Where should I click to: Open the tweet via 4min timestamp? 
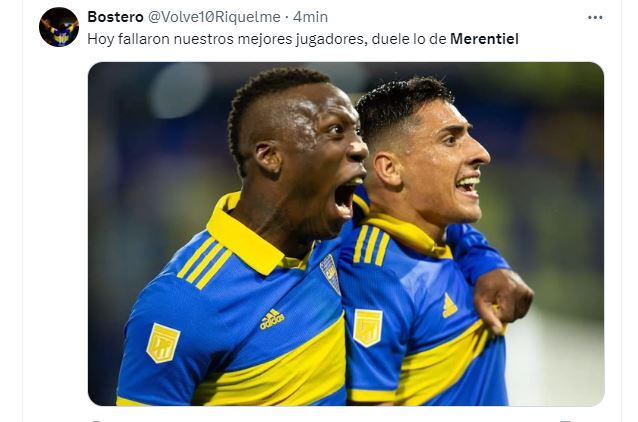pyautogui.click(x=310, y=17)
